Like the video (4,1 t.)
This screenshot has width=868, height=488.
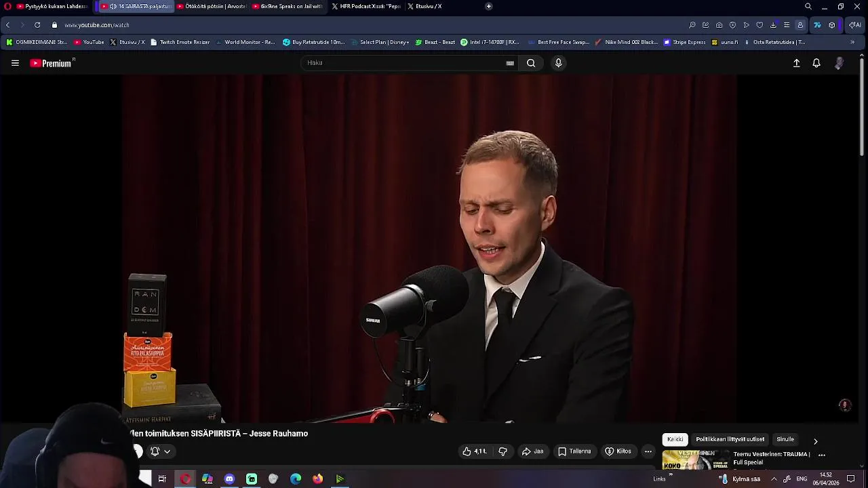pyautogui.click(x=474, y=451)
